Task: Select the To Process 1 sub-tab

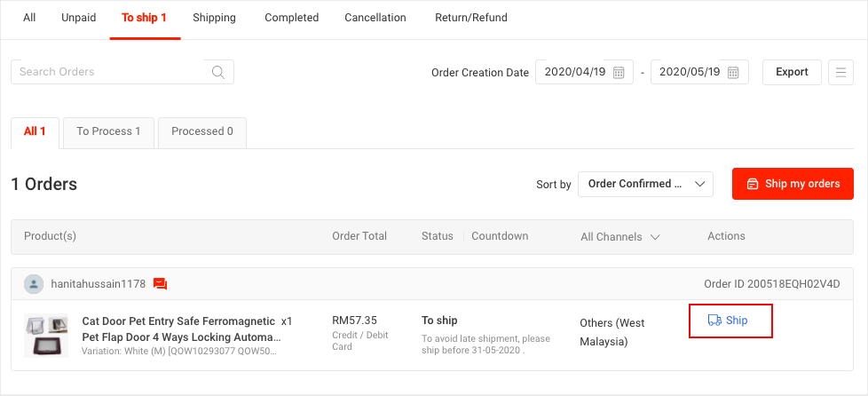Action: click(108, 131)
